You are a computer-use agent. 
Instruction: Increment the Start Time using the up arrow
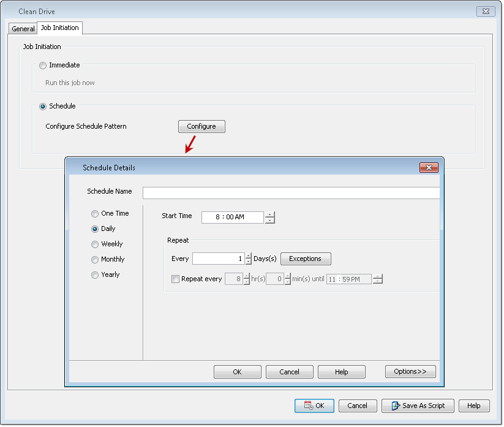click(269, 214)
